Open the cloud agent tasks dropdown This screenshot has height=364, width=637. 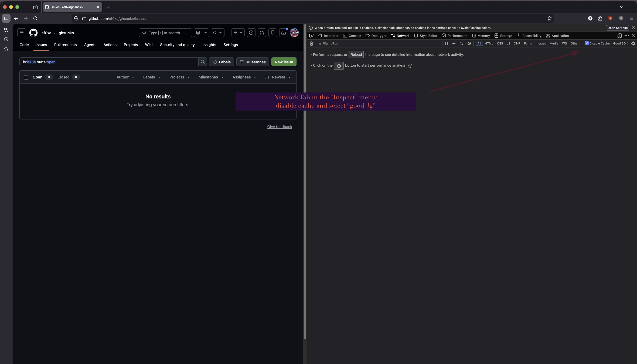(217, 33)
